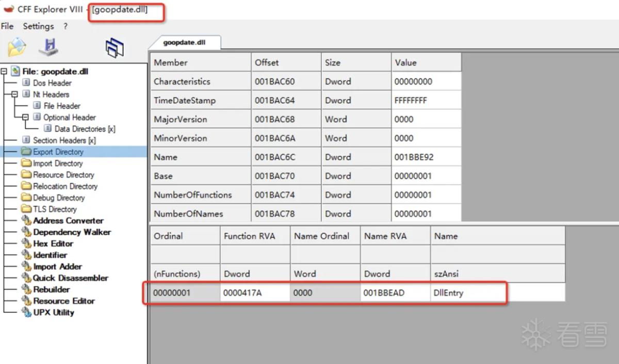619x364 pixels.
Task: Open the Quick Disassembler tool
Action: tap(71, 278)
